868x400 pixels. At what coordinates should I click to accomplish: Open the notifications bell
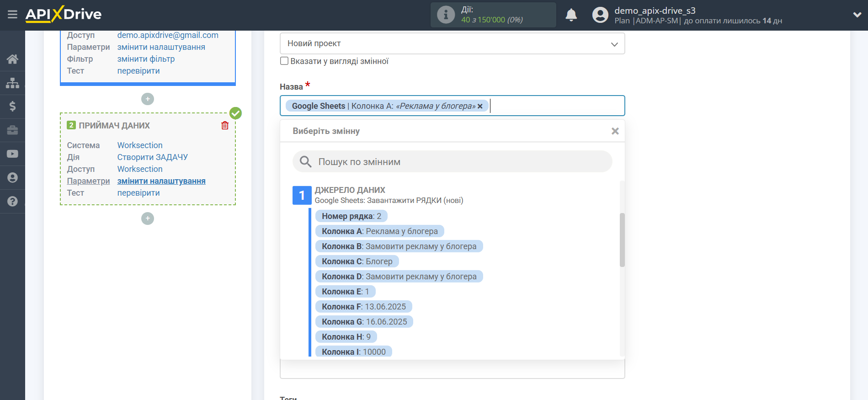click(x=571, y=15)
